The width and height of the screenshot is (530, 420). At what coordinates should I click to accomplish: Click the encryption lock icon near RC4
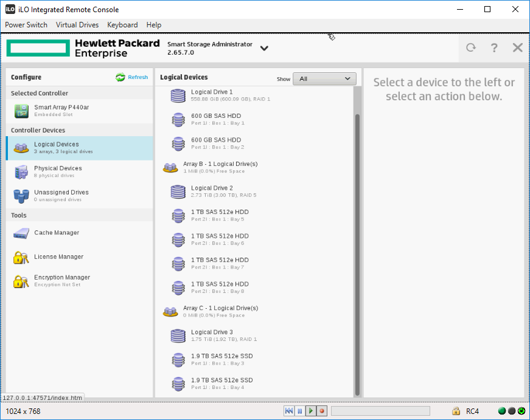(x=456, y=411)
